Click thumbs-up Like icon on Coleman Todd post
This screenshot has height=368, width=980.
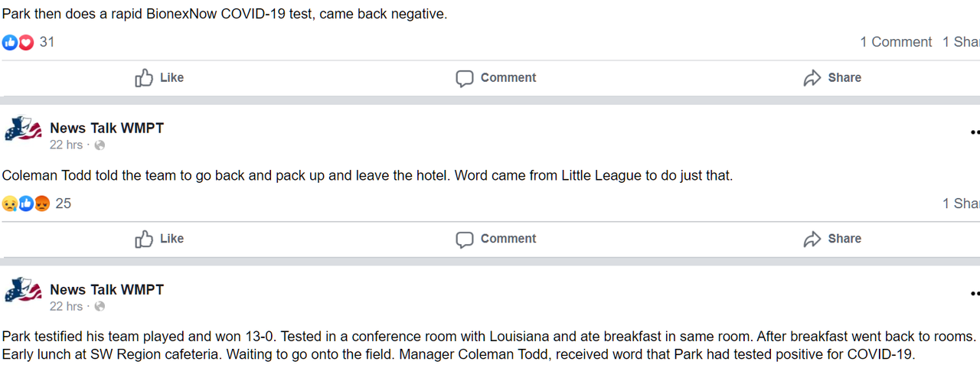click(x=144, y=239)
